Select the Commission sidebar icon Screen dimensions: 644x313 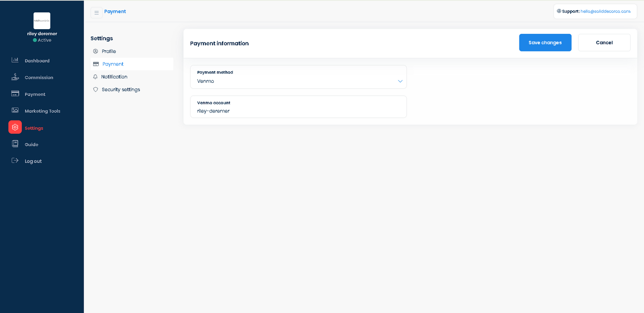coord(15,77)
